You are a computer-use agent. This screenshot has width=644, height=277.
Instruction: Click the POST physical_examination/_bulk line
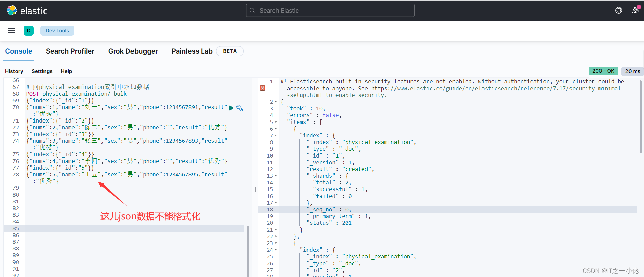77,94
